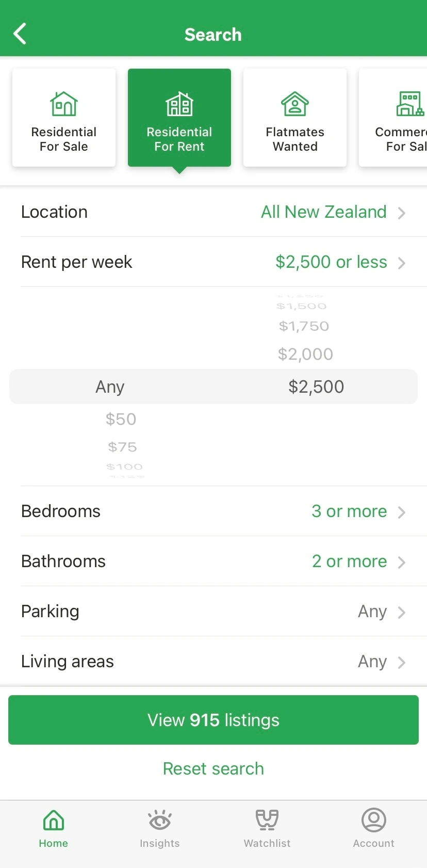Expand the Parking options
This screenshot has height=868, width=427.
401,612
